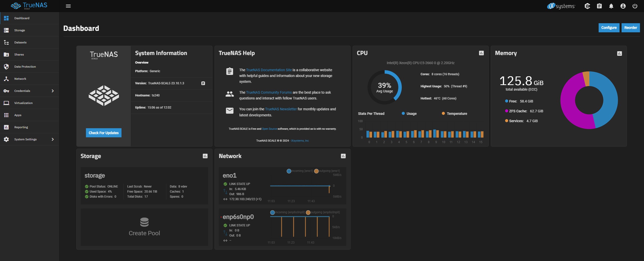This screenshot has width=644, height=261.
Task: Expand the Credentials submenu arrow
Action: 53,91
